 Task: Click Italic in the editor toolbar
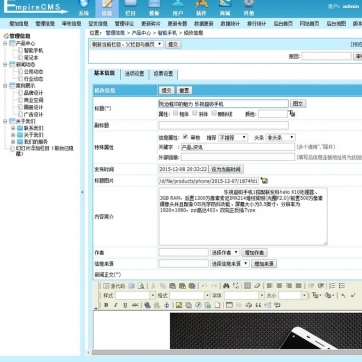[x=116, y=305]
